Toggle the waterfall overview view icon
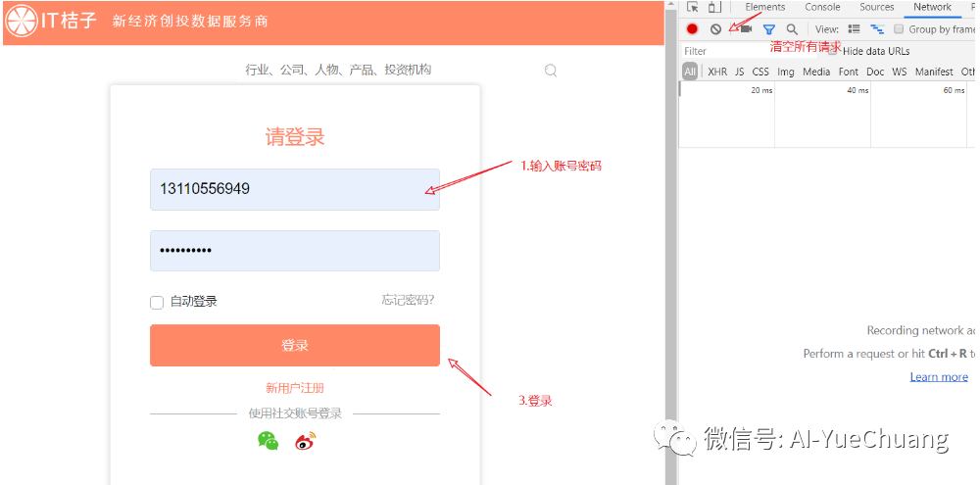Image resolution: width=980 pixels, height=485 pixels. coord(877,28)
